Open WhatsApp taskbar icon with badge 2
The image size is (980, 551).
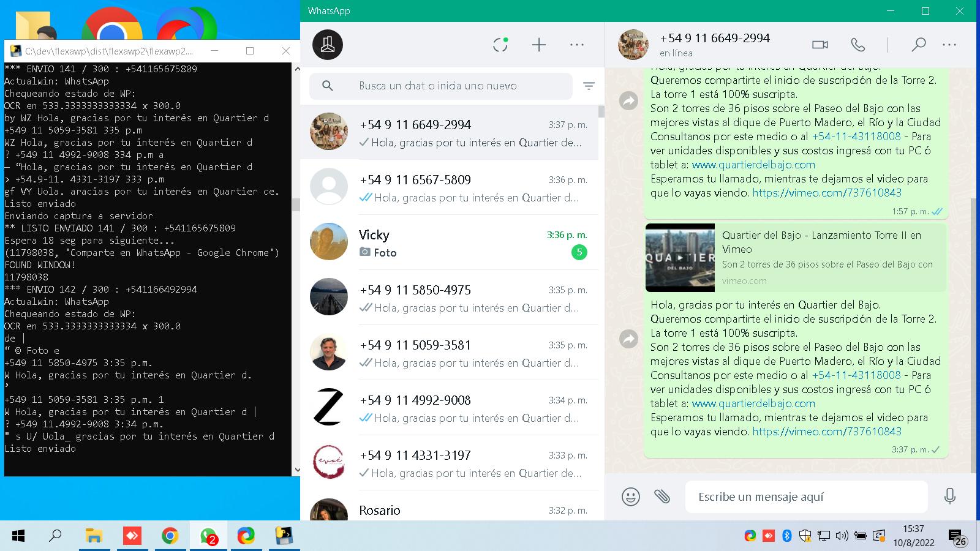tap(208, 536)
